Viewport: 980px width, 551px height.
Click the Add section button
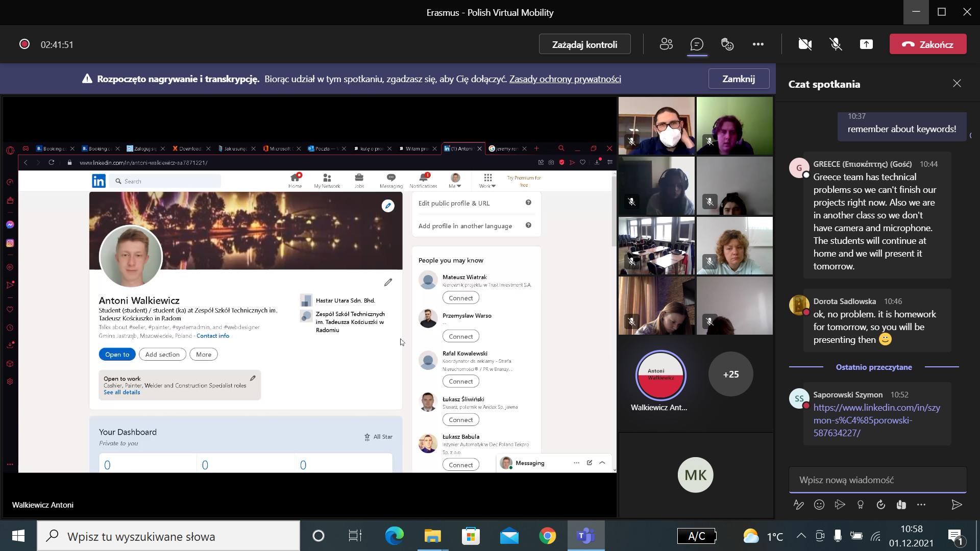click(x=162, y=355)
